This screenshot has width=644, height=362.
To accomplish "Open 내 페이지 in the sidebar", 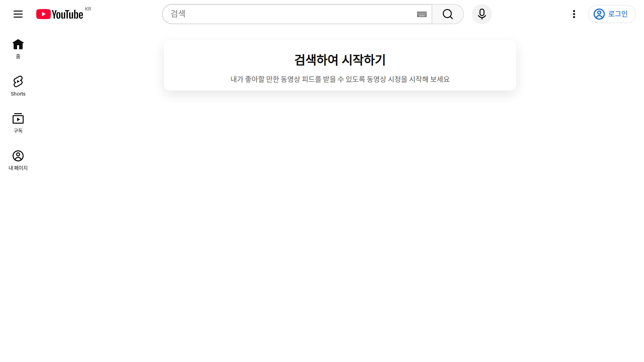I will coord(18,156).
